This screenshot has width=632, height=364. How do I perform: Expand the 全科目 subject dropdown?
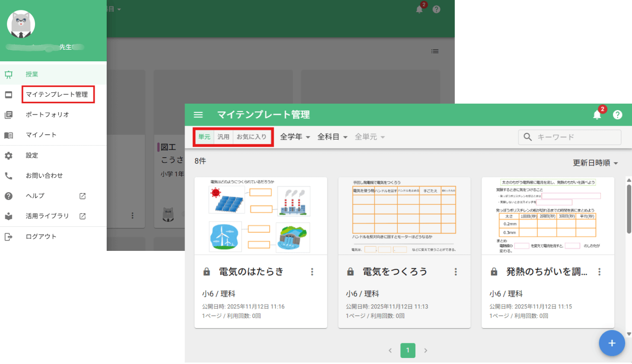[x=332, y=137]
